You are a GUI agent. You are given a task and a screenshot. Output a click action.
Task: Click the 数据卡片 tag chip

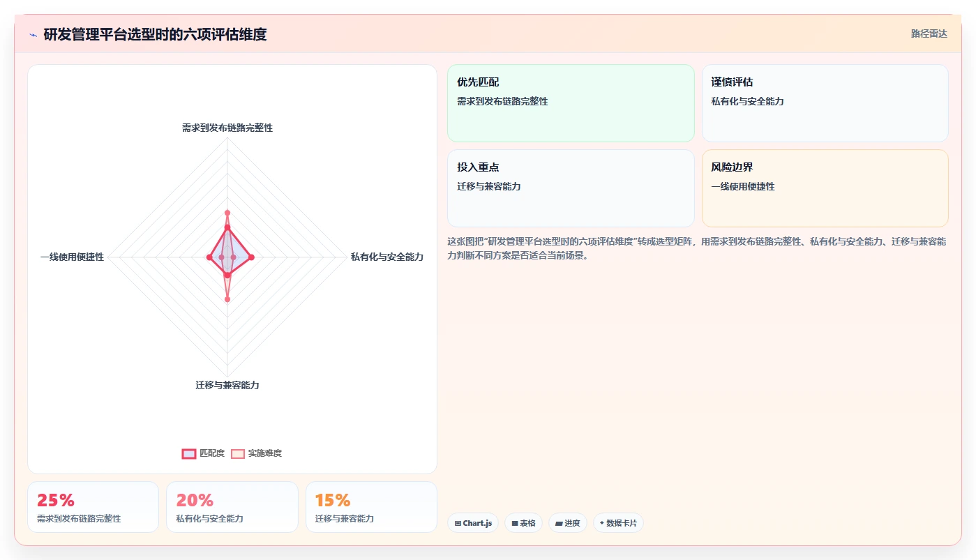pos(618,523)
